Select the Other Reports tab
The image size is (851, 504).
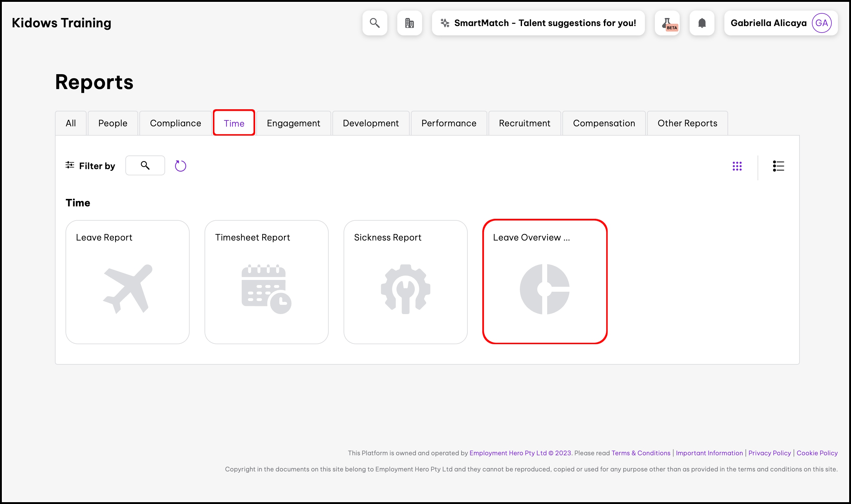[687, 123]
